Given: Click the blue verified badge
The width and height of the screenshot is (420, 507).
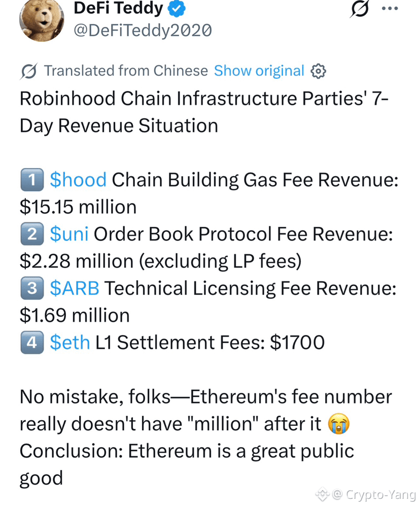Looking at the screenshot, I should [x=177, y=9].
